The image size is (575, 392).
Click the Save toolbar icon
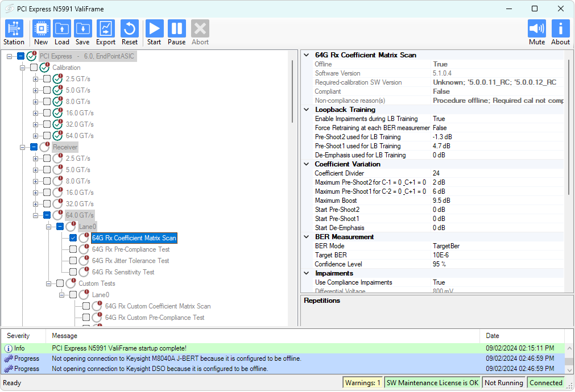[x=82, y=29]
